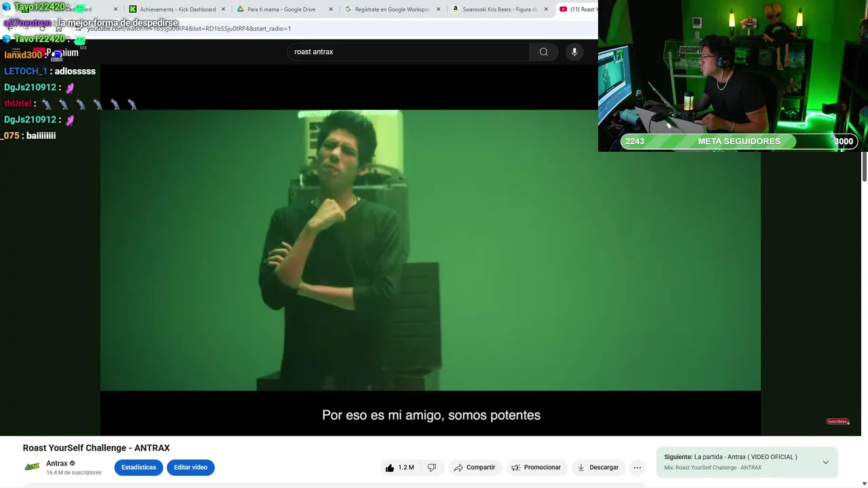Open the Antrax channel name link
The image size is (868, 488).
[57, 464]
